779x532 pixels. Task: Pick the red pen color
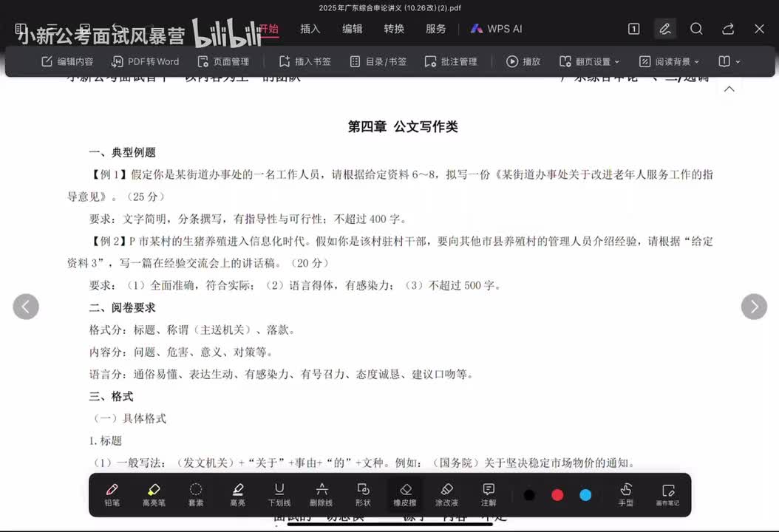(x=557, y=495)
